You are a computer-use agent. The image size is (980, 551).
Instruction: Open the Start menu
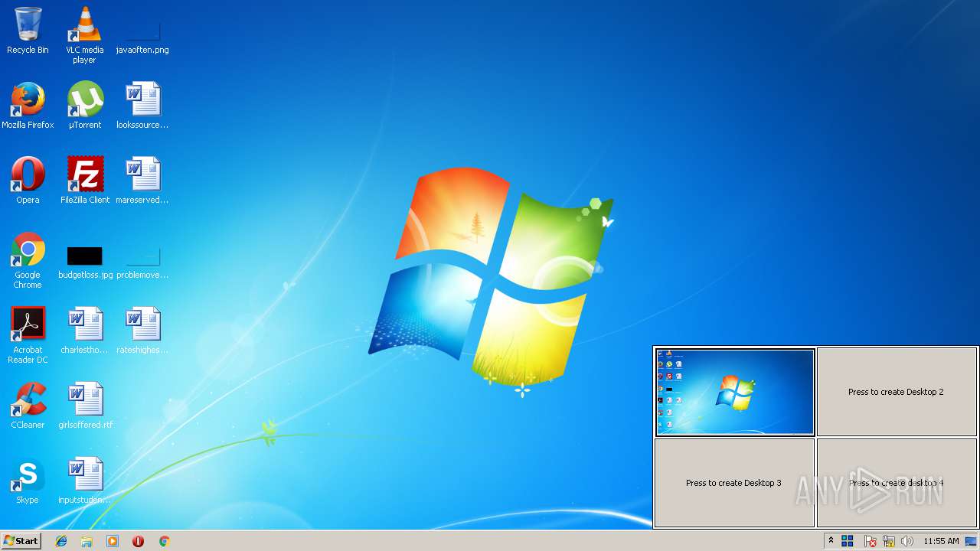point(21,540)
